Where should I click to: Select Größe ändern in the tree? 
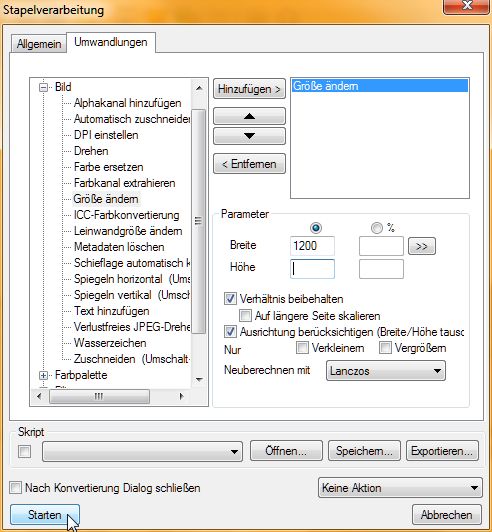pos(106,199)
